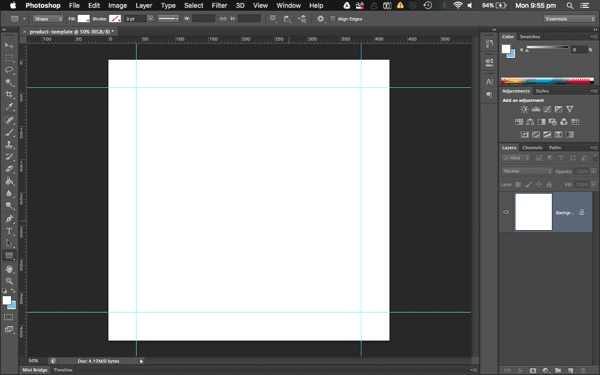
Task: Open the Timeline panel tab
Action: pos(63,370)
